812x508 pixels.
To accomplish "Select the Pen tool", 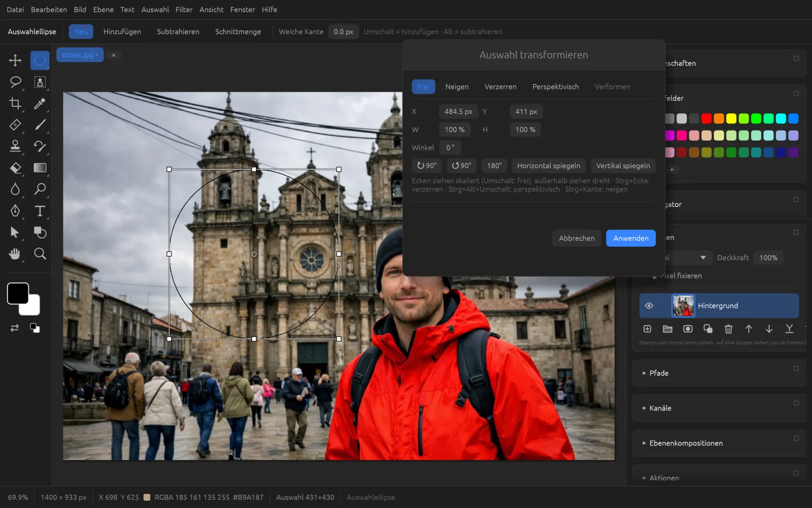I will pos(15,211).
